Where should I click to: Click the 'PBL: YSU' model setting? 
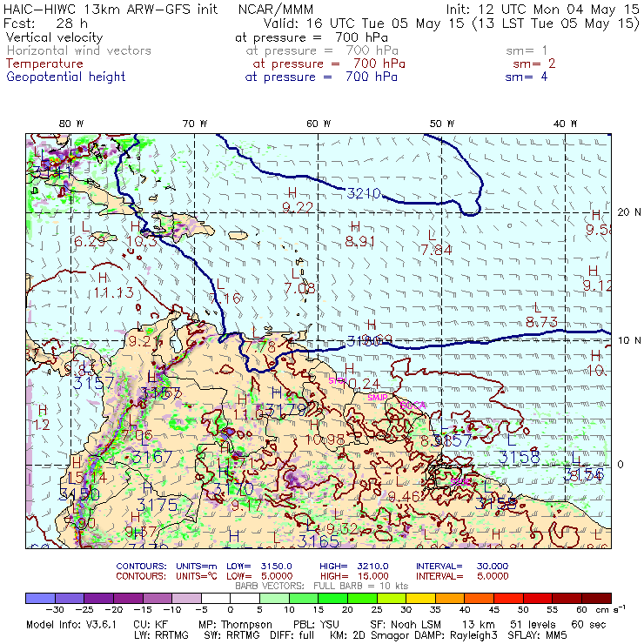coord(316,625)
